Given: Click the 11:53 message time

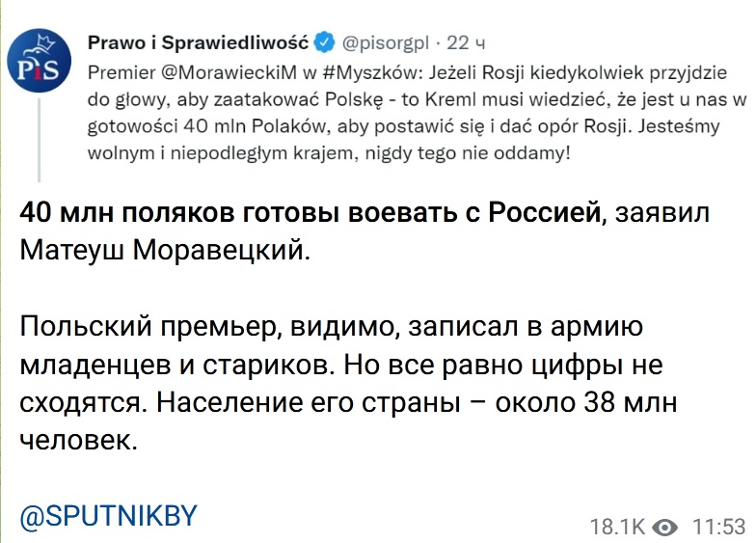Looking at the screenshot, I should [x=719, y=527].
